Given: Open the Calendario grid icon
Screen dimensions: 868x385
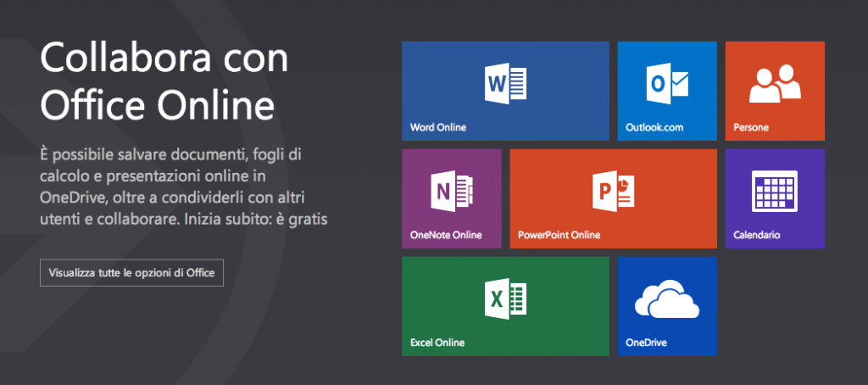Looking at the screenshot, I should (775, 191).
